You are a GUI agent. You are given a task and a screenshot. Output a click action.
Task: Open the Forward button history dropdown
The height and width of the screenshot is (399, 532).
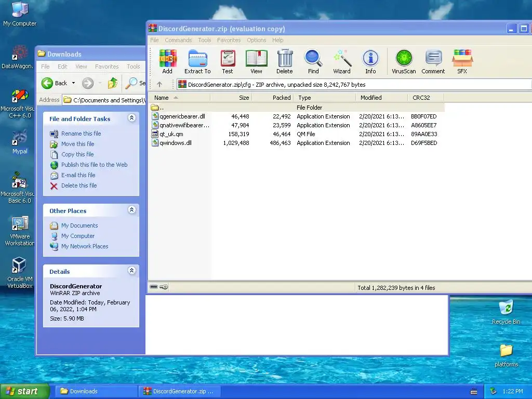point(100,83)
